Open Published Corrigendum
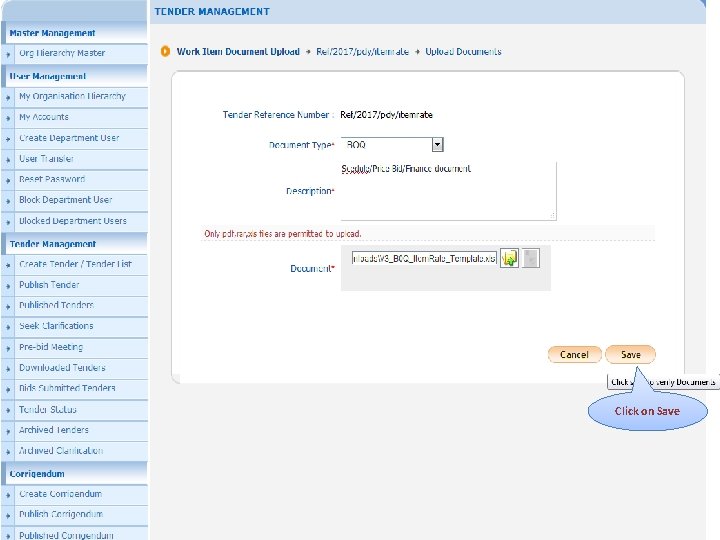The image size is (720, 540). 66,535
